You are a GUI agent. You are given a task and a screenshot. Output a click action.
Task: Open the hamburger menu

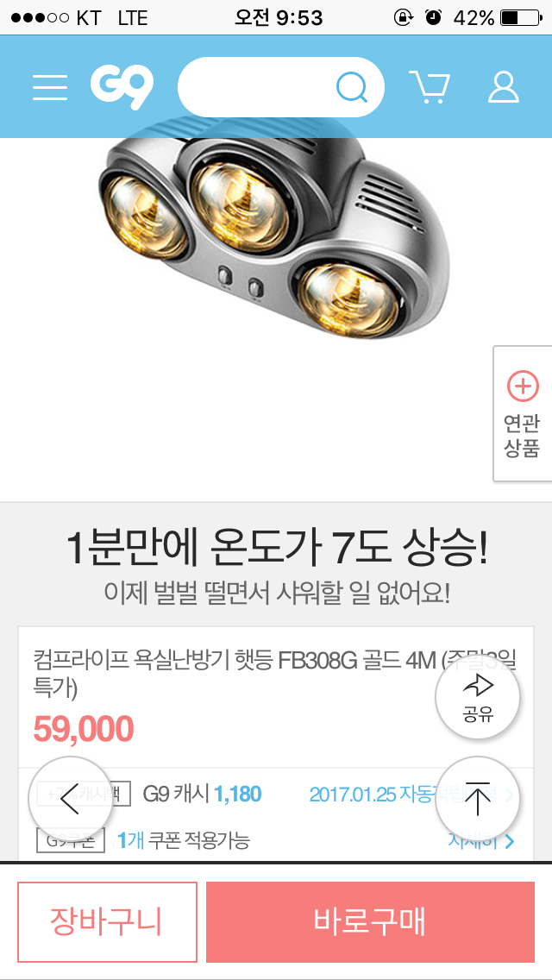pyautogui.click(x=50, y=87)
